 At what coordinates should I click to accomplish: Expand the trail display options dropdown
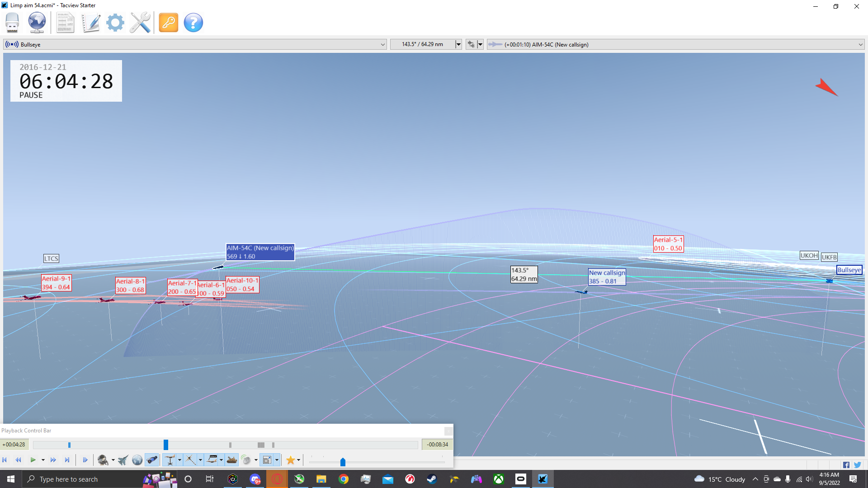click(200, 460)
